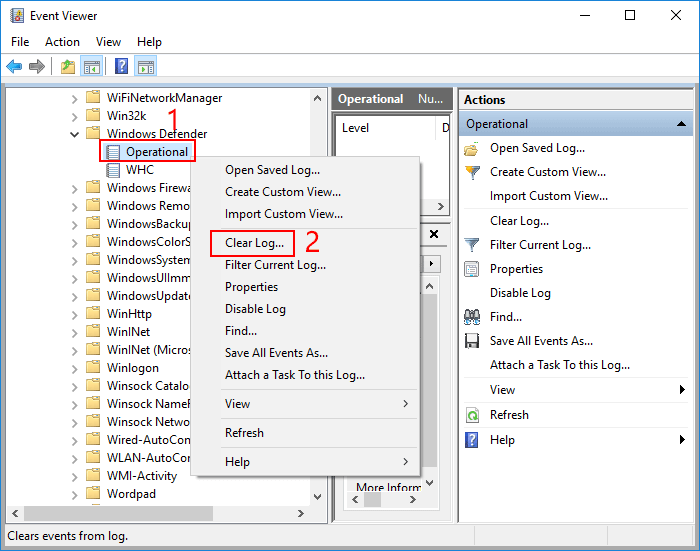The width and height of the screenshot is (700, 551).
Task: Expand the WiFiNetworkManager tree node
Action: 75,98
